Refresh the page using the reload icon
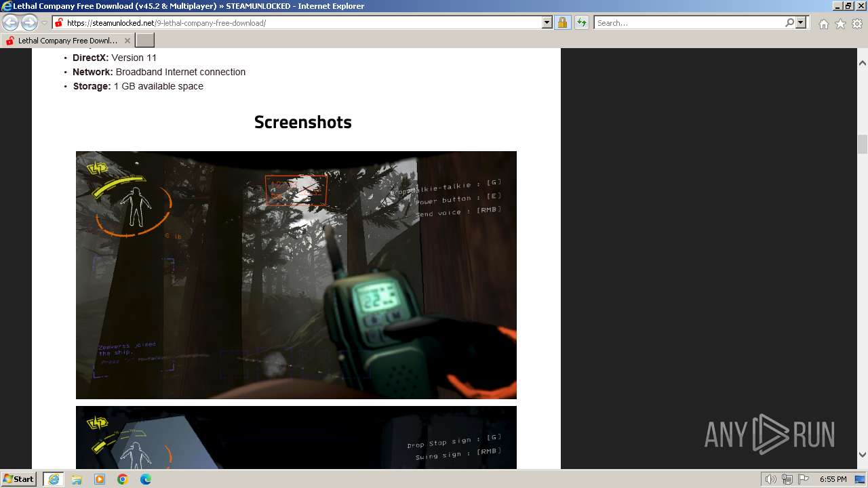This screenshot has height=488, width=868. tap(581, 23)
